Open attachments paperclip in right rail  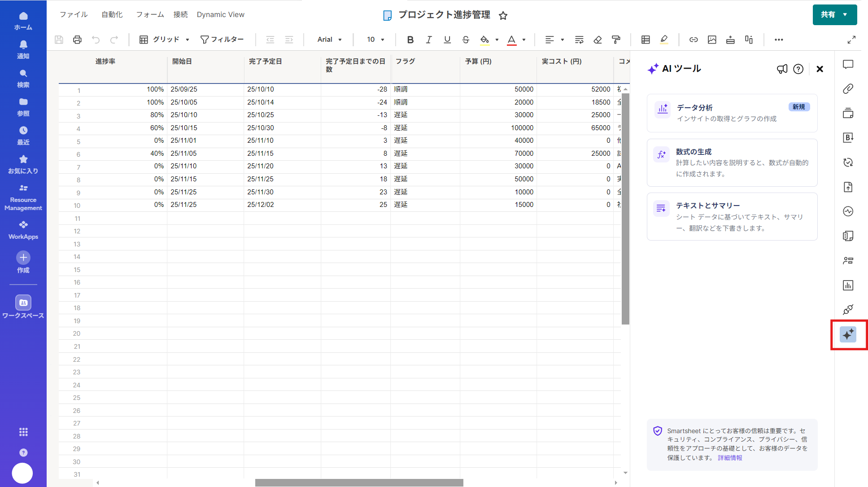(x=848, y=89)
